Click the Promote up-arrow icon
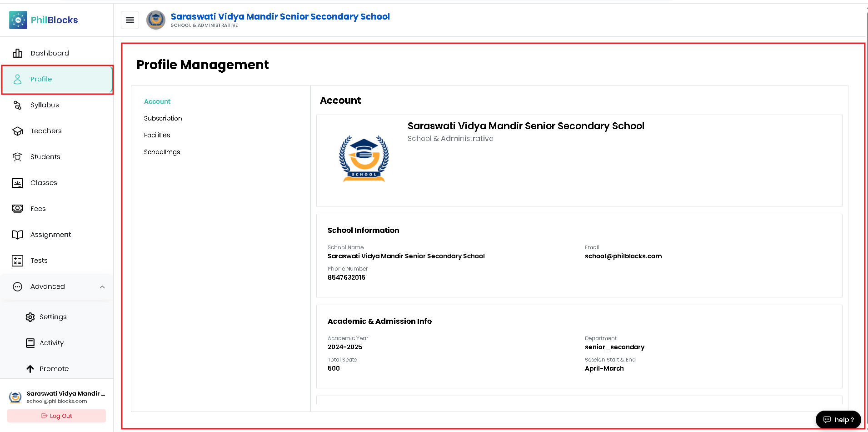This screenshot has width=868, height=432. [30, 369]
